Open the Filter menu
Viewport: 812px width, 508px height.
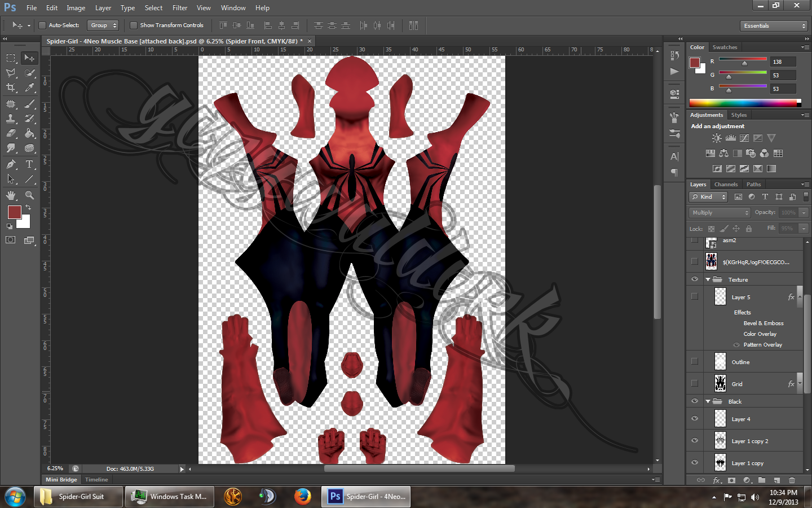180,8
